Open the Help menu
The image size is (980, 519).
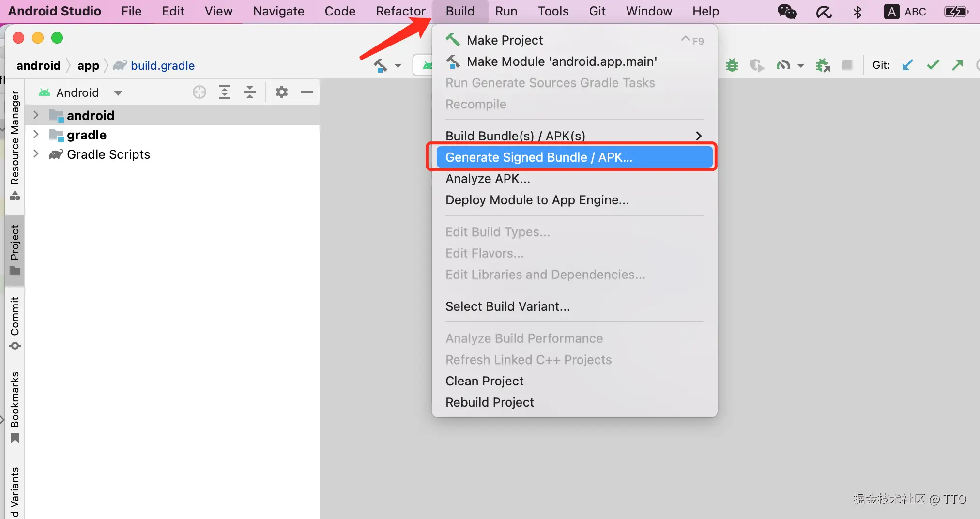[x=705, y=11]
